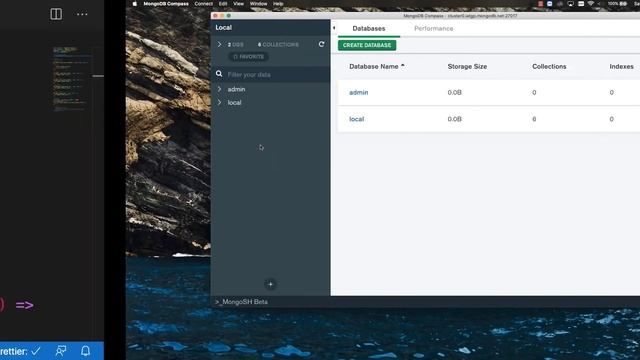Expand the local database in sidebar
Screen dimensions: 640x360
coord(219,102)
